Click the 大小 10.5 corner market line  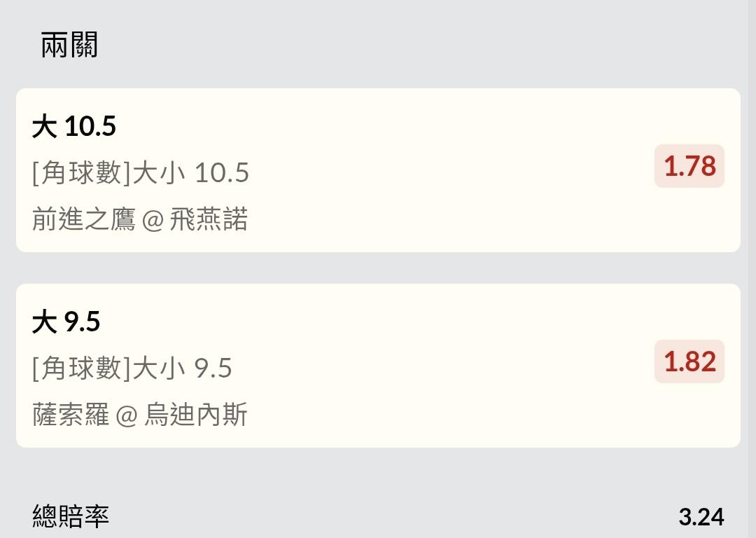point(190,173)
